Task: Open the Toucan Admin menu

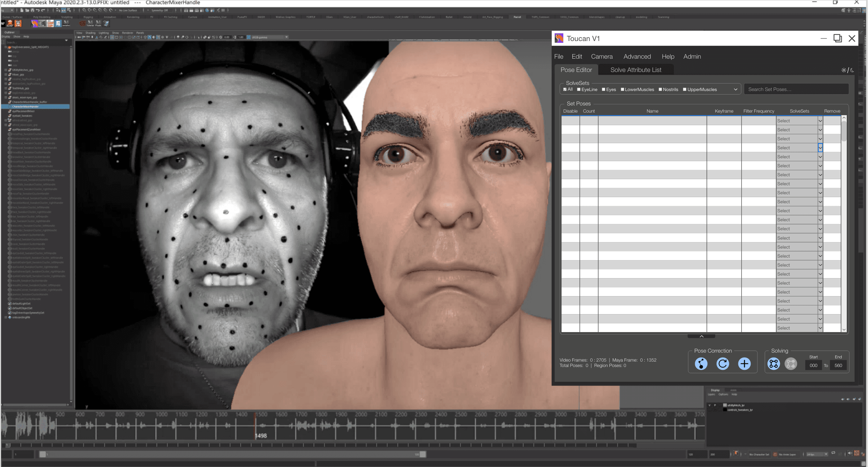Action: pos(692,56)
